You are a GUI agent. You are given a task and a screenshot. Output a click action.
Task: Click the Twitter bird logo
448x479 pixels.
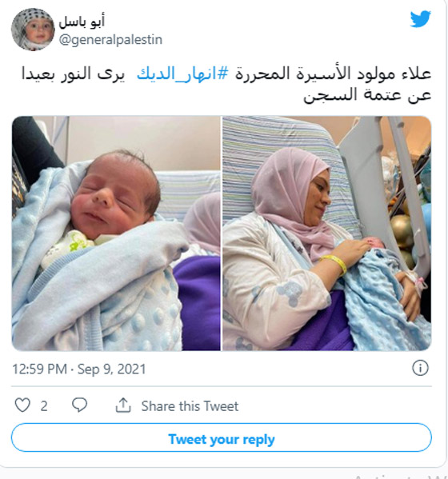point(421,19)
